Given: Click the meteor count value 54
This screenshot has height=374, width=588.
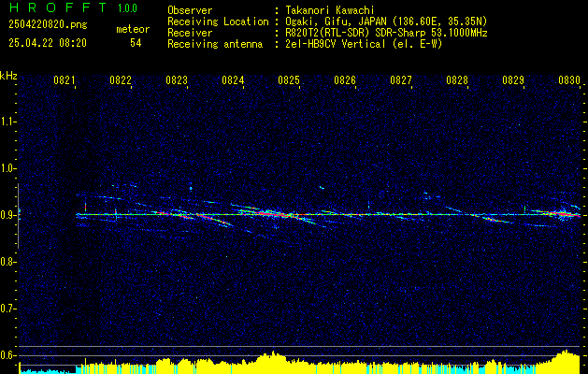Looking at the screenshot, I should [136, 43].
